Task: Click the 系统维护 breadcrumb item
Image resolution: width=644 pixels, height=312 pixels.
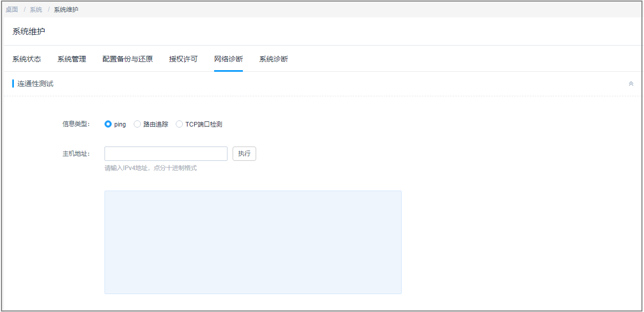Action: (66, 10)
